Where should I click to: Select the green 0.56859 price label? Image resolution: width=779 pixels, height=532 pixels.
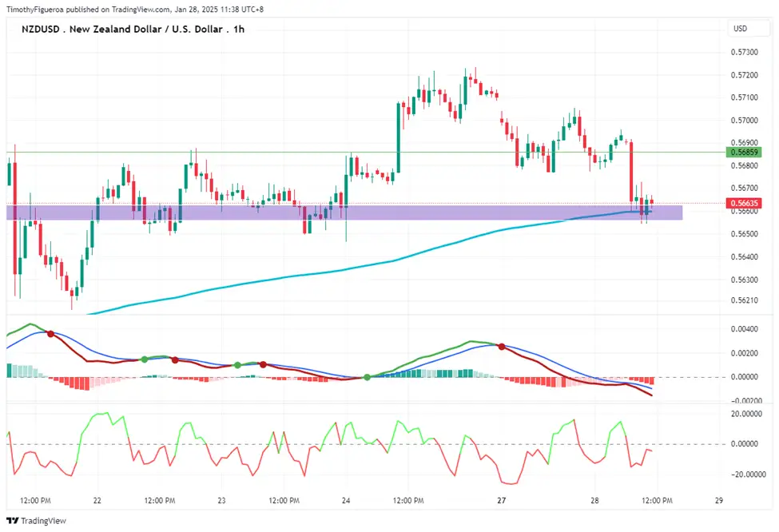[x=743, y=152]
